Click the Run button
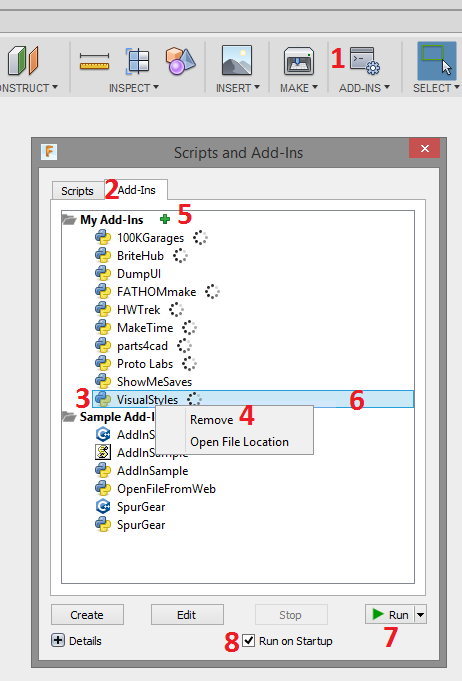Image resolution: width=462 pixels, height=681 pixels. tap(390, 615)
